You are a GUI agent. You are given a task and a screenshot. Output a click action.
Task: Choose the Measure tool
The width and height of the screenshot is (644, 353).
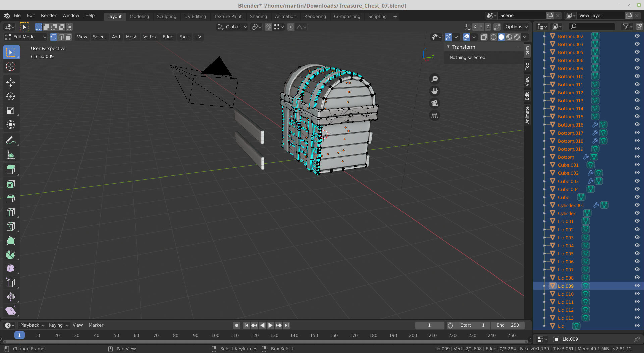click(11, 155)
